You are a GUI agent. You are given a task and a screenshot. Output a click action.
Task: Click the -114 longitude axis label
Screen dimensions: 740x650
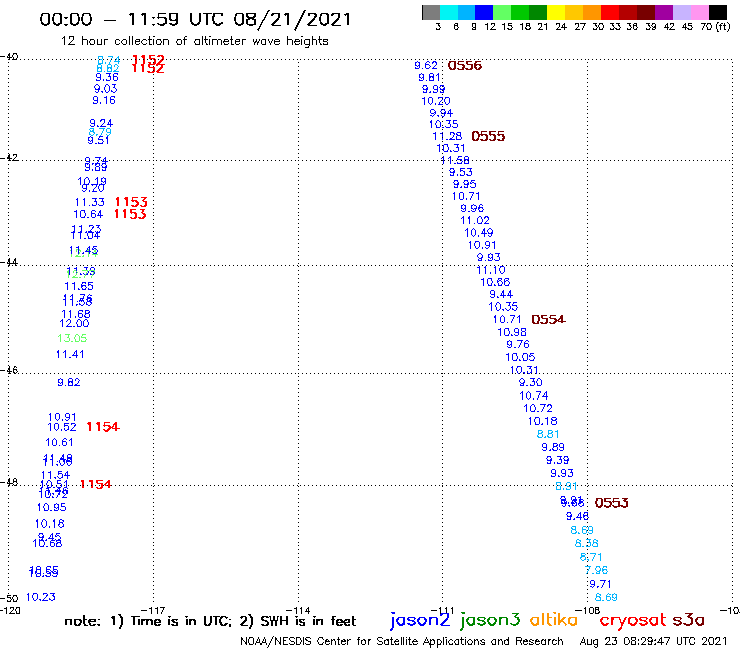297,610
